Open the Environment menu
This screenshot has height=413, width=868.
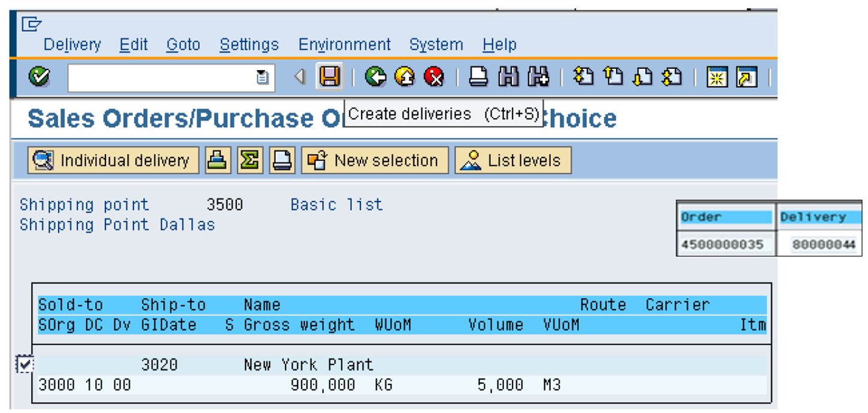click(344, 44)
